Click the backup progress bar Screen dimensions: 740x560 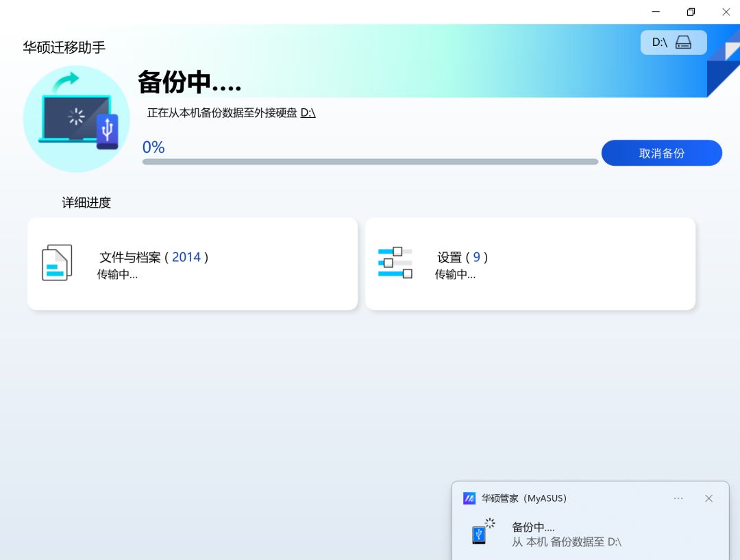click(x=370, y=162)
